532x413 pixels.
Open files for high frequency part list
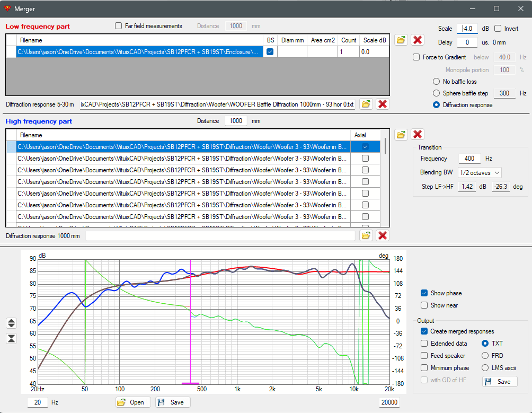click(401, 135)
